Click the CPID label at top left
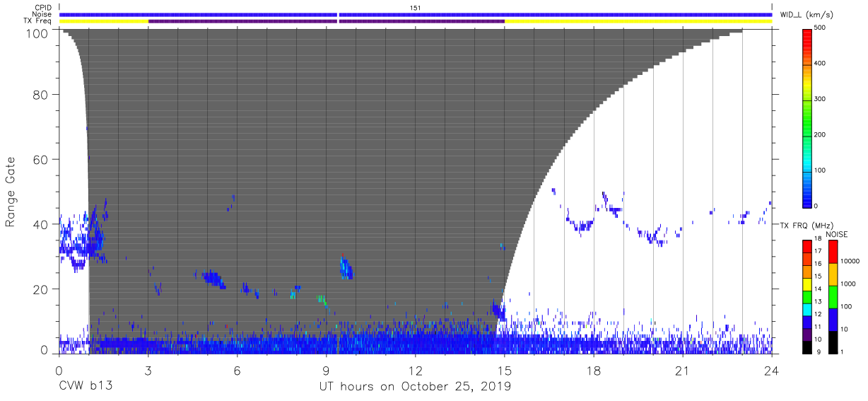Screen dimensions: 868x401 tap(43, 8)
